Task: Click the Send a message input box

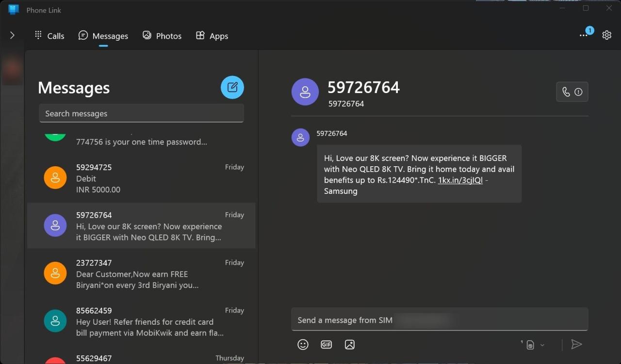Action: [x=440, y=319]
